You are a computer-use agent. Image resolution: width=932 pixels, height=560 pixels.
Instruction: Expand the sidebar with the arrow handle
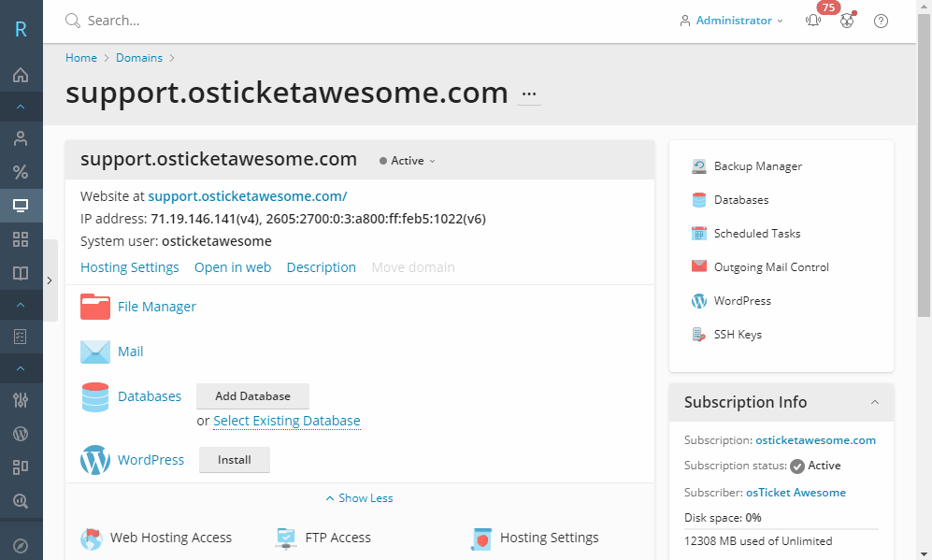click(x=50, y=280)
